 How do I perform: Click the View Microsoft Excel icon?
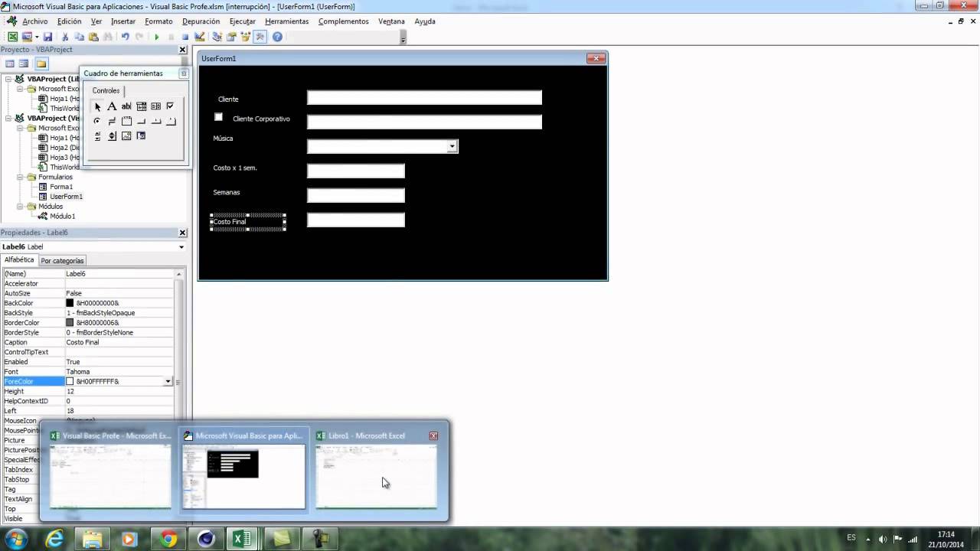tap(13, 37)
